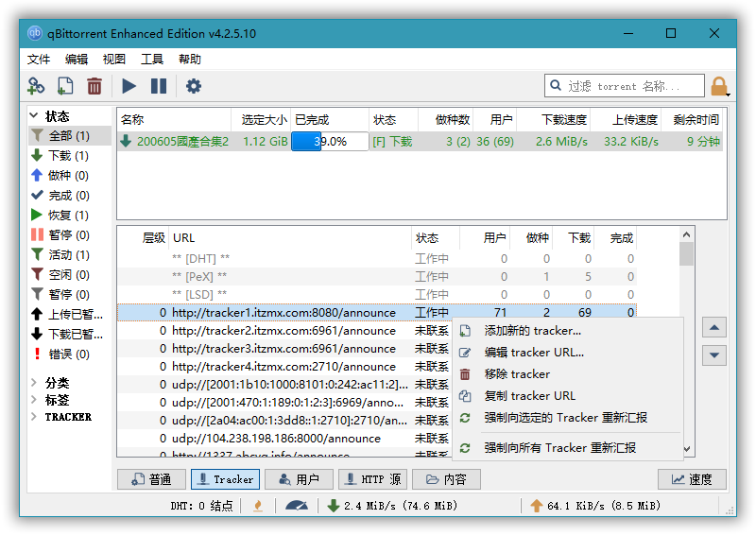The image size is (756, 536).
Task: Open the 工具 menu in the menu bar
Action: pos(152,59)
